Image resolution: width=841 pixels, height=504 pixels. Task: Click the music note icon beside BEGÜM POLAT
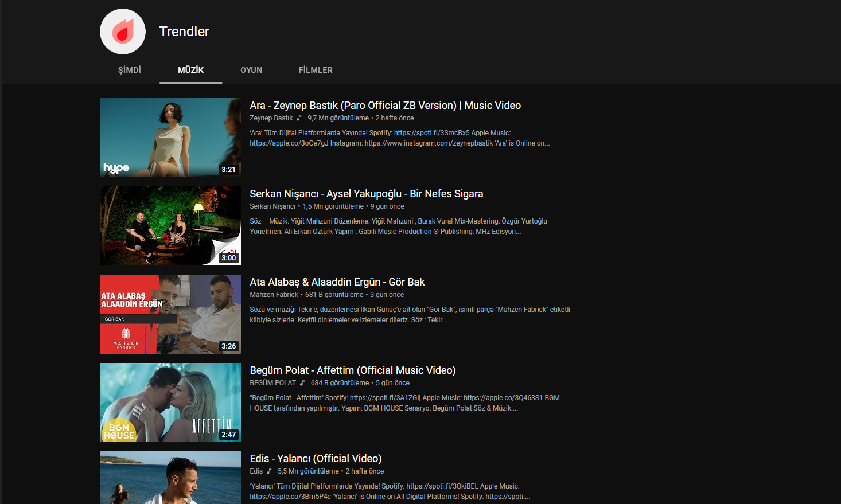[302, 383]
